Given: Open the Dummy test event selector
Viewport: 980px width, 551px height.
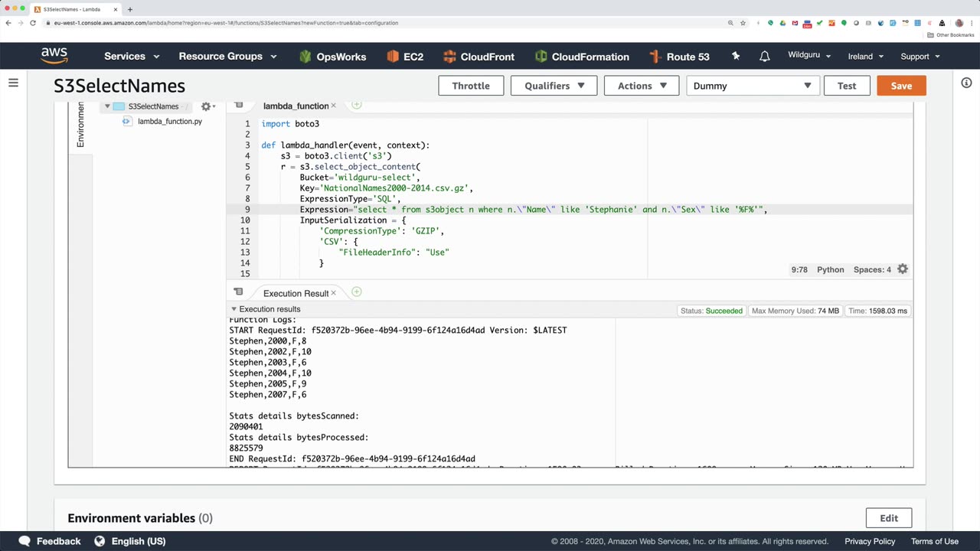Looking at the screenshot, I should (x=752, y=86).
